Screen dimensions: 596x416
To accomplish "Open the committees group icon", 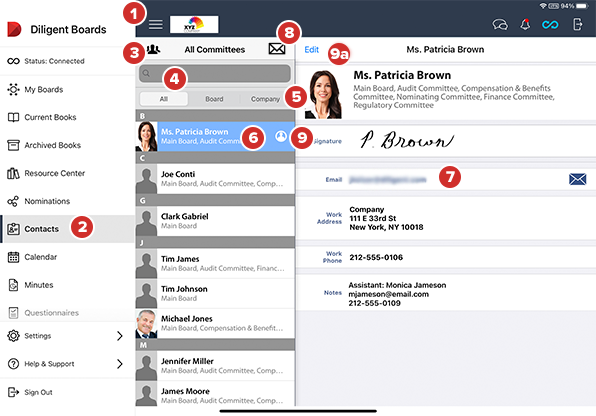I will coord(154,49).
